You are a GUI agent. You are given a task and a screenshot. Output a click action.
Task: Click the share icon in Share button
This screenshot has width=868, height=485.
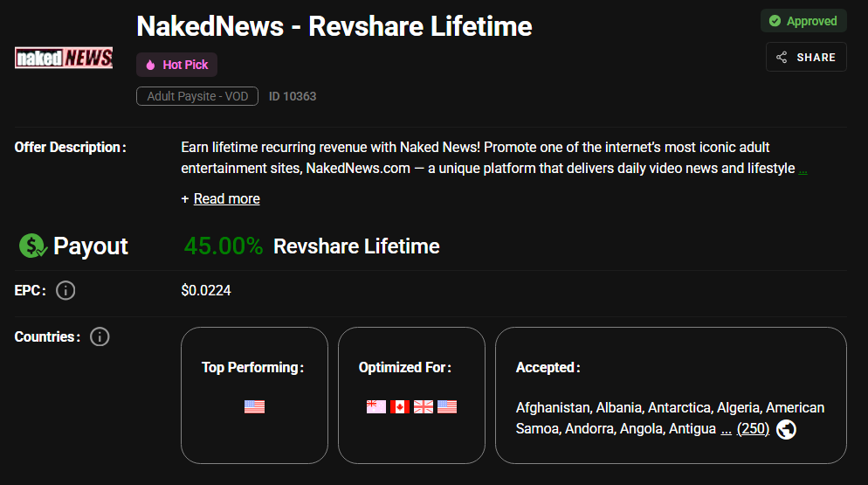pyautogui.click(x=782, y=57)
